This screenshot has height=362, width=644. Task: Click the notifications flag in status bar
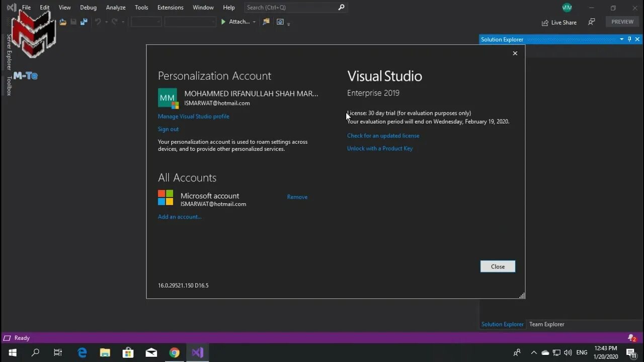tap(631, 338)
